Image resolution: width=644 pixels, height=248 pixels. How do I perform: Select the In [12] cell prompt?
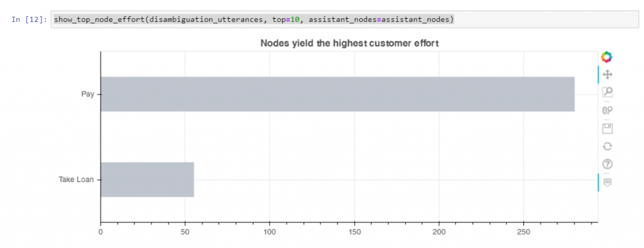click(30, 19)
